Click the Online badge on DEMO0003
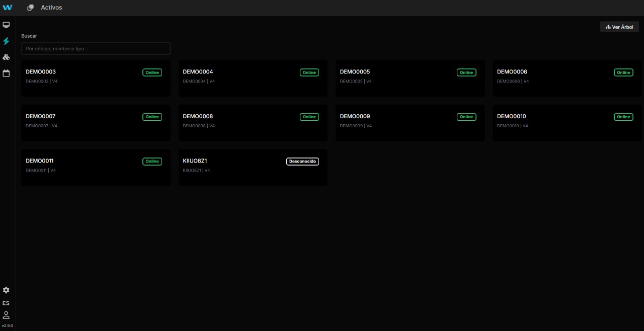The height and width of the screenshot is (331, 644). click(152, 72)
